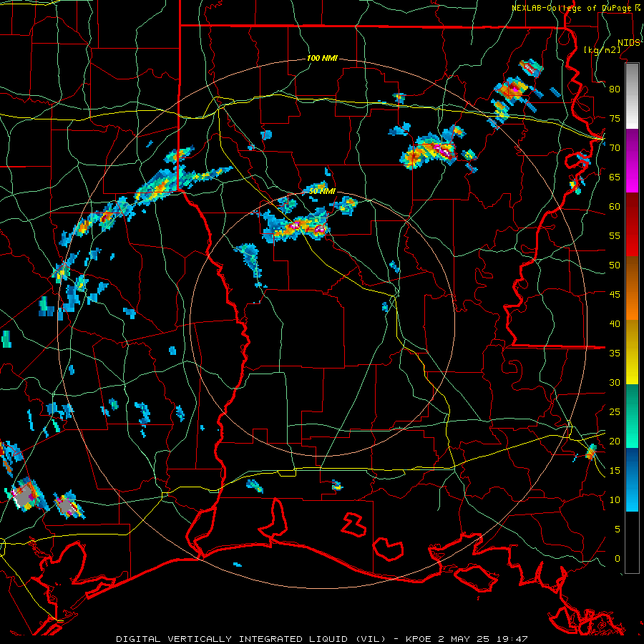644x644 pixels.
Task: Click the 100 NMI range ring label
Action: point(323,59)
